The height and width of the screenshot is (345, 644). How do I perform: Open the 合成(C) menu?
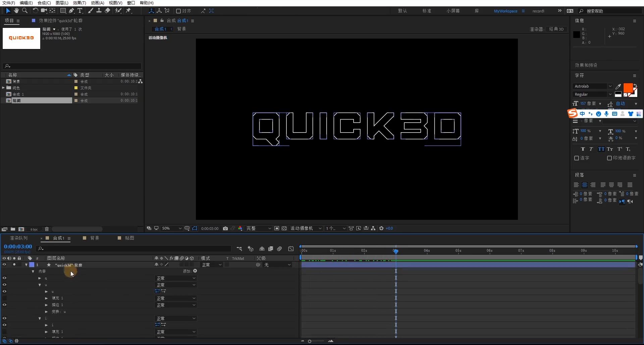click(44, 3)
